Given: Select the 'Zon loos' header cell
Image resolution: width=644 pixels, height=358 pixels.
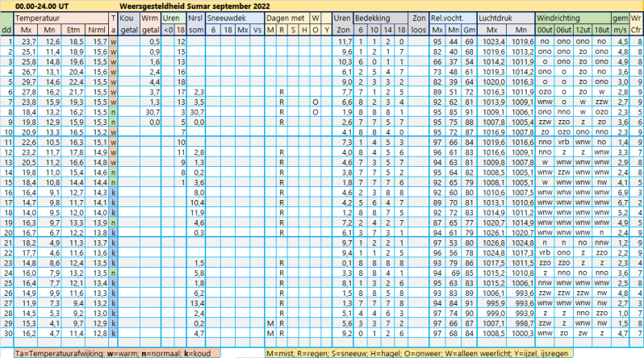Looking at the screenshot, I should point(420,22).
